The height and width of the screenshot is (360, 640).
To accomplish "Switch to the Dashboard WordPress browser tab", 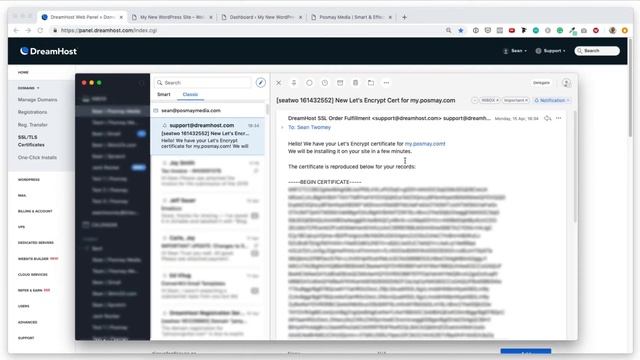I will [x=261, y=17].
